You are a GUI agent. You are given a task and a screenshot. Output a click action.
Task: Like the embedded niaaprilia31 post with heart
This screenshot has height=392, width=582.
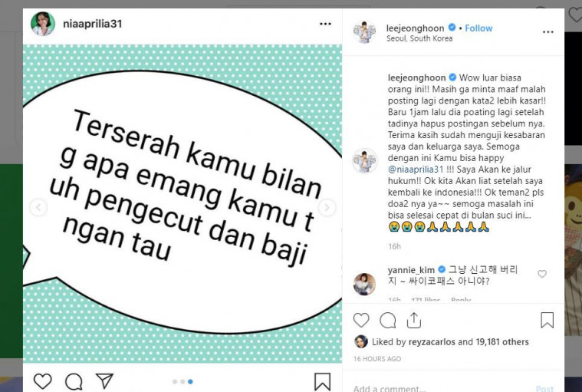[43, 381]
